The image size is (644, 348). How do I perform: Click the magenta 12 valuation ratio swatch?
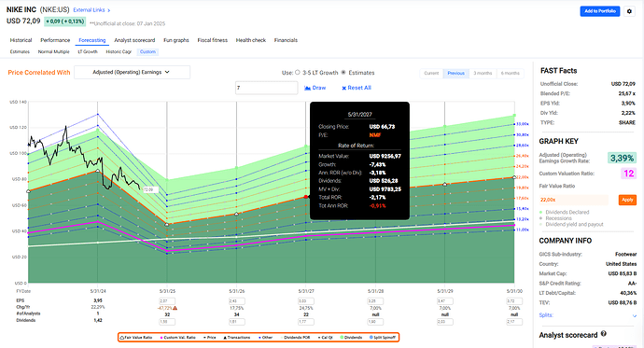tap(629, 174)
